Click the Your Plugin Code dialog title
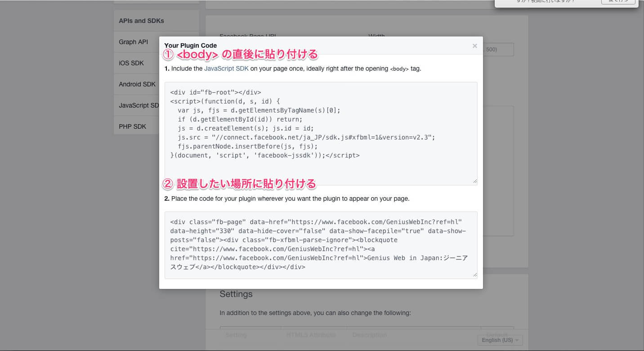Image resolution: width=644 pixels, height=351 pixels. point(191,45)
